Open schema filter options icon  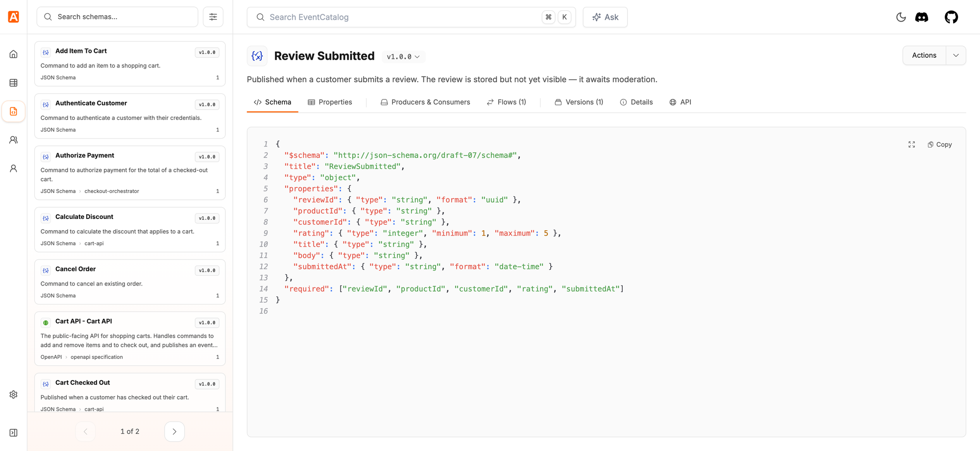coord(213,17)
